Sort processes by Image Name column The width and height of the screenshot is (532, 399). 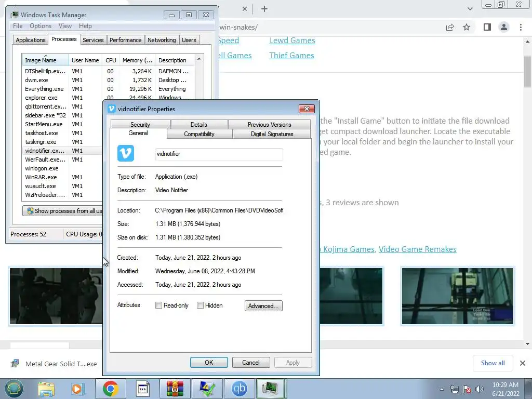[46, 60]
